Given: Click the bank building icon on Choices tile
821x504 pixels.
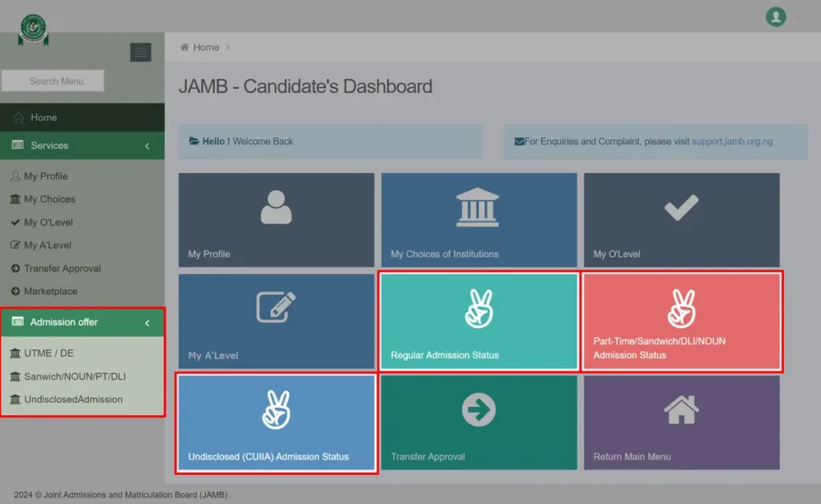Looking at the screenshot, I should pos(478,208).
